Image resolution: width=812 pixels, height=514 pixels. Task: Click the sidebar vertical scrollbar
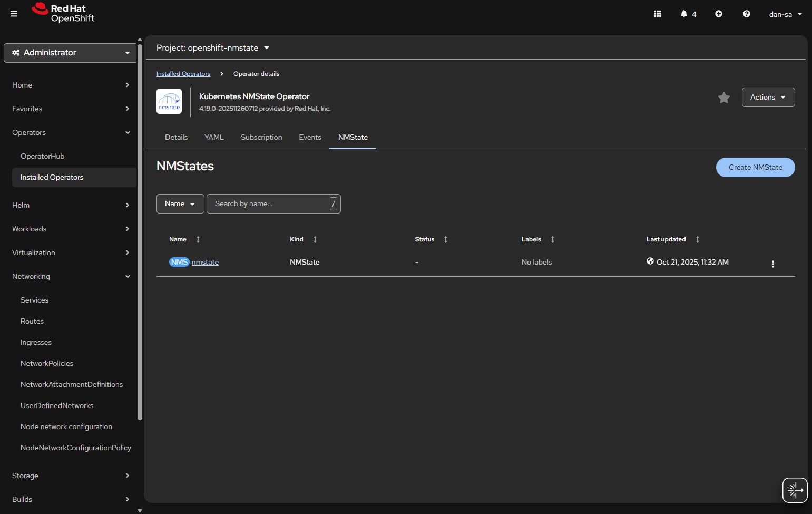click(x=140, y=232)
